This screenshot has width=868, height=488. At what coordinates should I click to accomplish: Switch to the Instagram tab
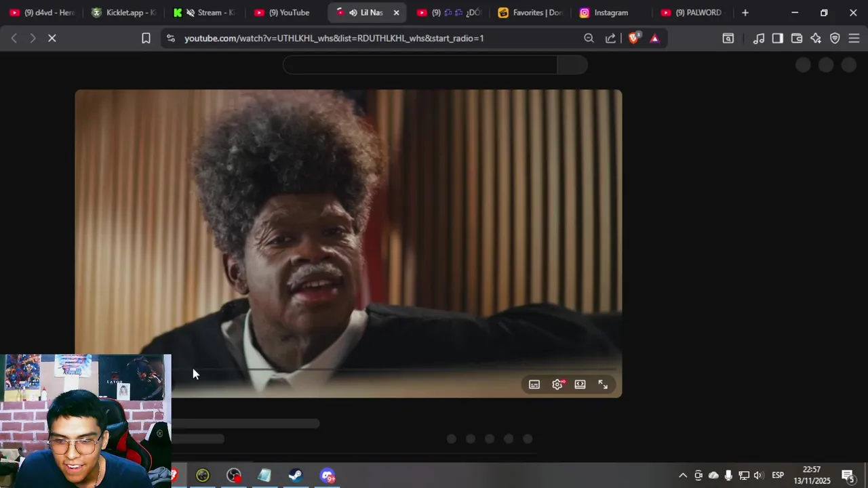tap(612, 12)
